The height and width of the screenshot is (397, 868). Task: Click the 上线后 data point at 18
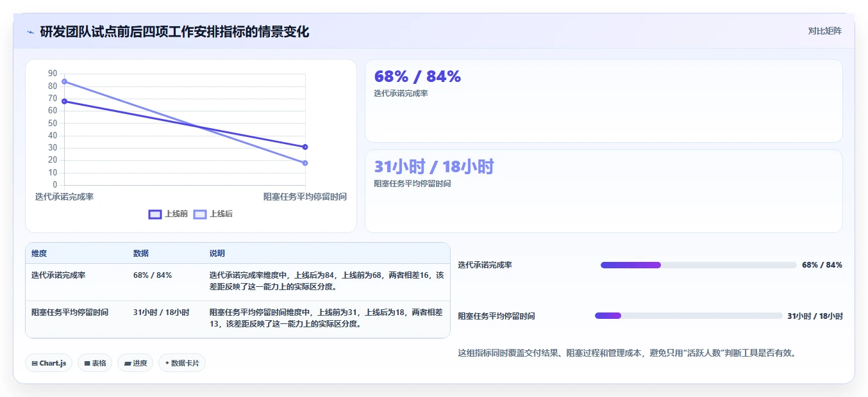(x=305, y=163)
